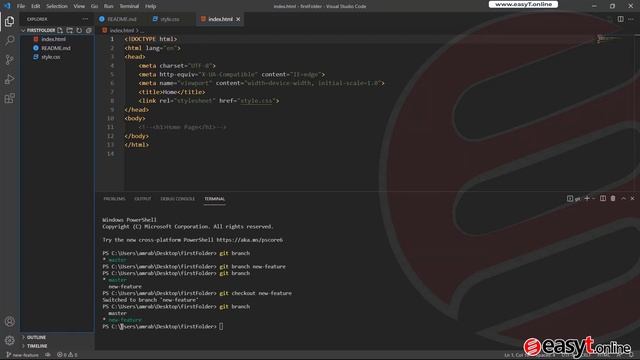640x360 pixels.
Task: Switch to the style.css editor tab
Action: tap(169, 19)
